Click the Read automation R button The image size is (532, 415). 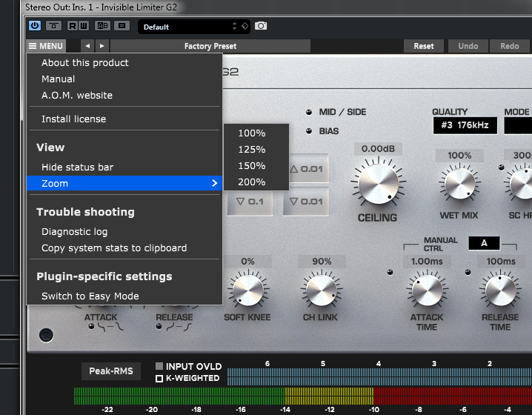point(73,26)
